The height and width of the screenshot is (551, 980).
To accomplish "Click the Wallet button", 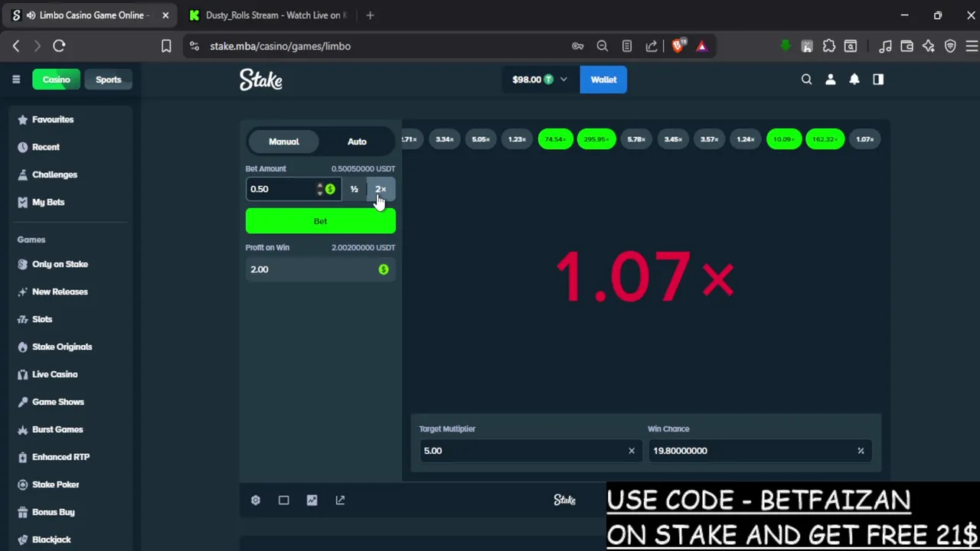I will [603, 80].
